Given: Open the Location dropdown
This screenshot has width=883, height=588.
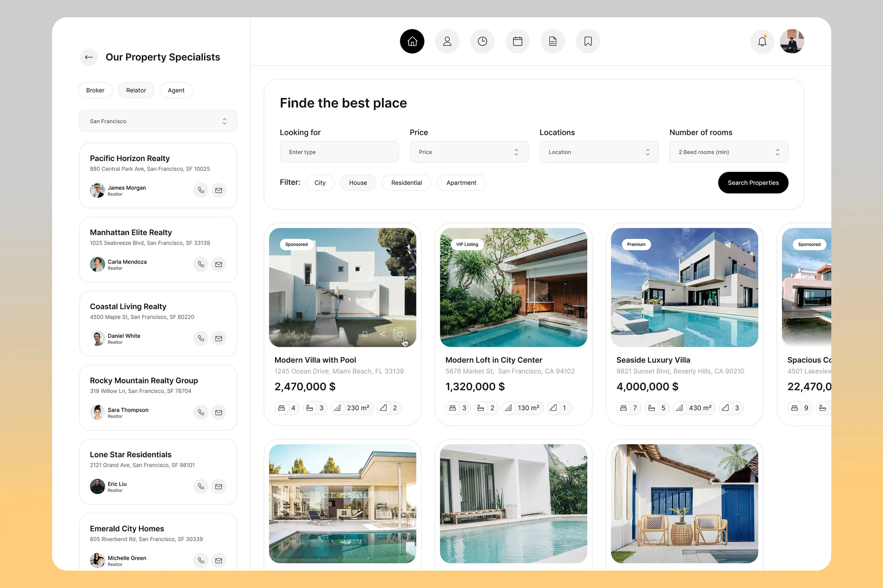Looking at the screenshot, I should [x=599, y=152].
